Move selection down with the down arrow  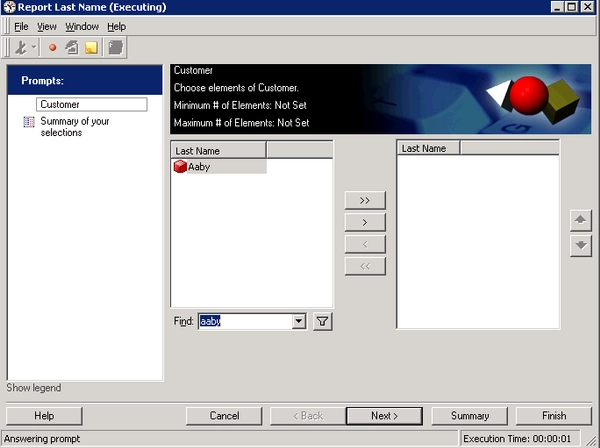[x=580, y=246]
